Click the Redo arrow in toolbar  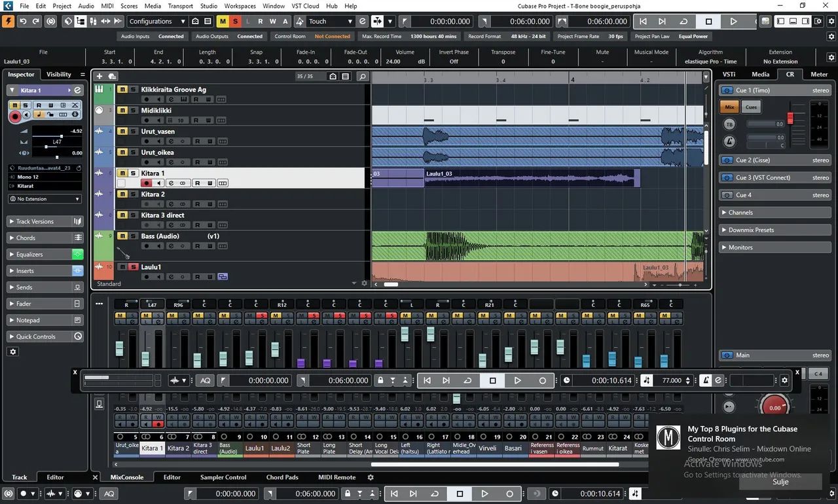37,21
